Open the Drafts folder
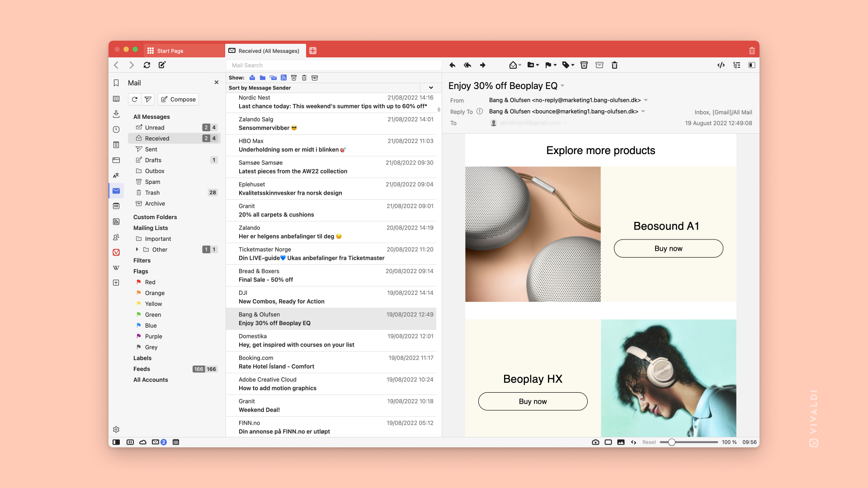Viewport: 868px width, 488px height. (x=174, y=160)
